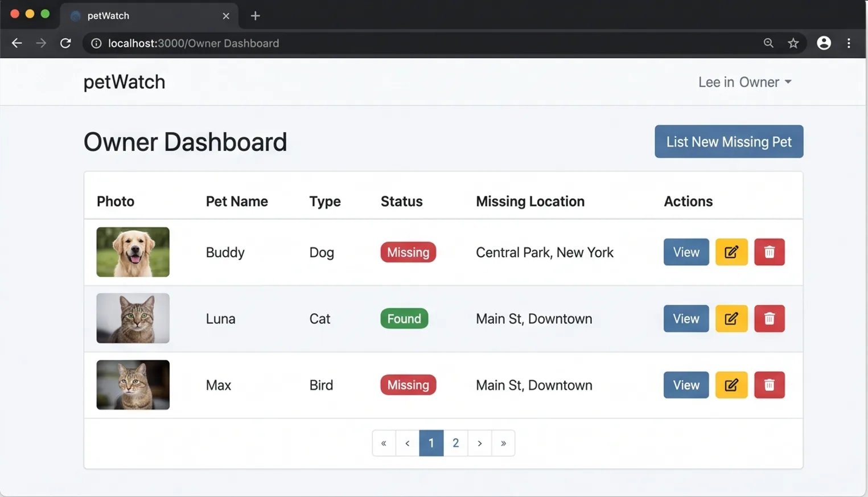Screen dimensions: 868x497
Task: Click the "Missing Location" column header
Action: (x=530, y=202)
